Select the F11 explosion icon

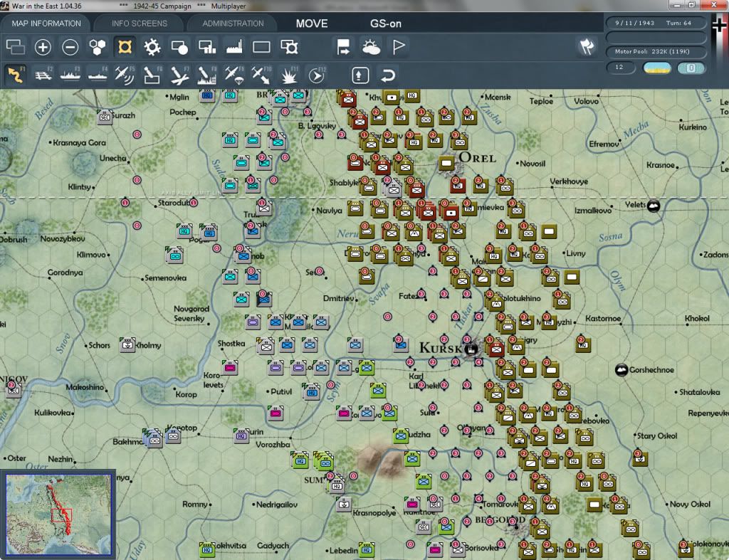coord(289,75)
